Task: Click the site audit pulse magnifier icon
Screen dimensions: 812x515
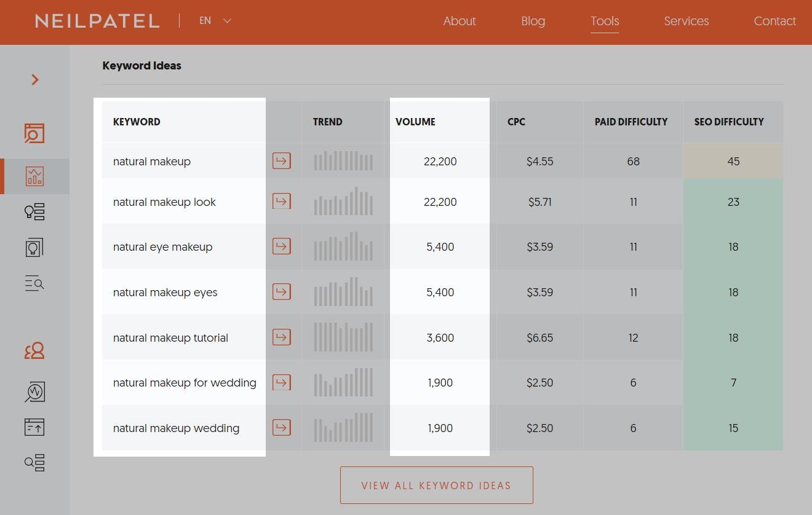Action: [34, 391]
